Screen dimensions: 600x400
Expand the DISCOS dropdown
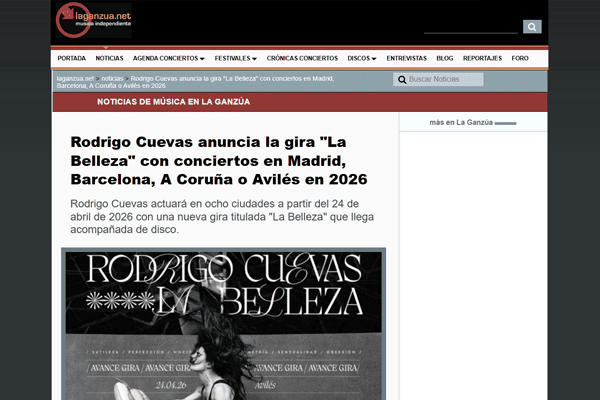pyautogui.click(x=362, y=58)
